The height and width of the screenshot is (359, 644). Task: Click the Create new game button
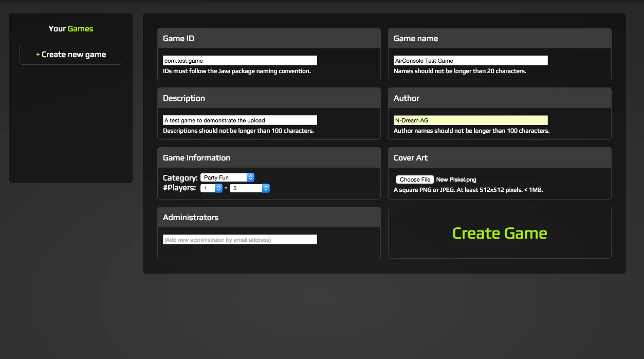[x=71, y=55]
